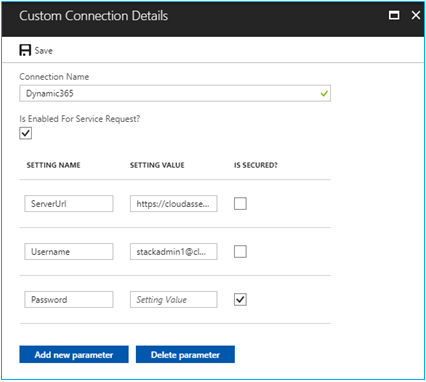Click the Save label in the toolbar
Image resolution: width=426 pixels, height=382 pixels.
[x=44, y=51]
